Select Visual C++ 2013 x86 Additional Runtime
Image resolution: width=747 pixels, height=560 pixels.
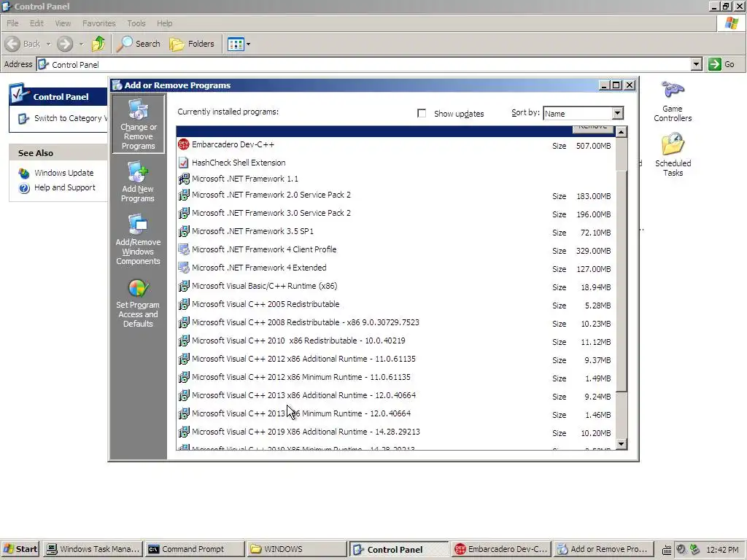pos(395,396)
